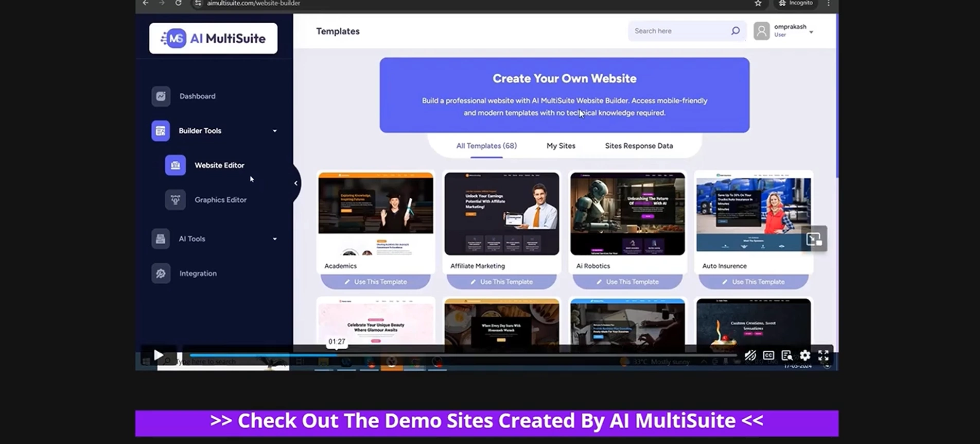The width and height of the screenshot is (980, 444).
Task: Collapse the sidebar with the chevron handle
Action: (x=296, y=183)
